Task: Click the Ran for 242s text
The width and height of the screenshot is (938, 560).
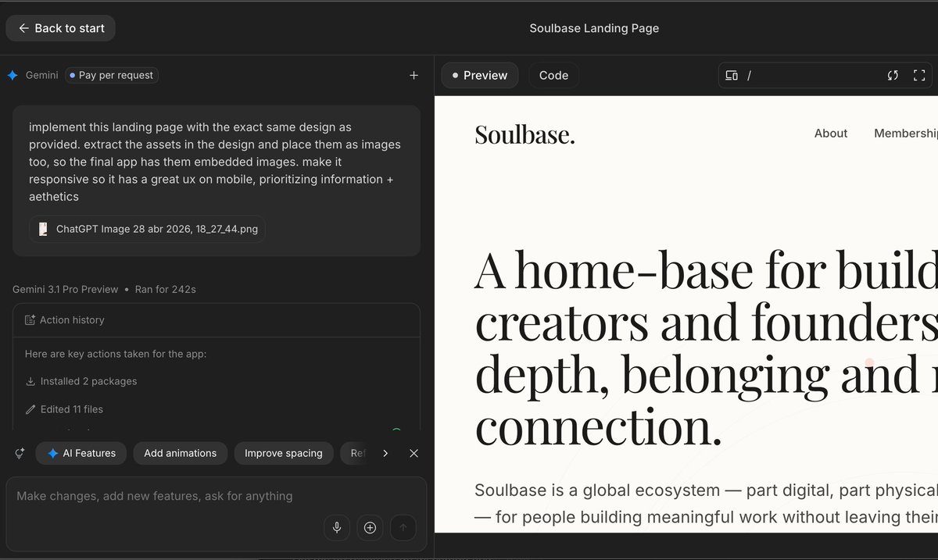Action: tap(166, 289)
